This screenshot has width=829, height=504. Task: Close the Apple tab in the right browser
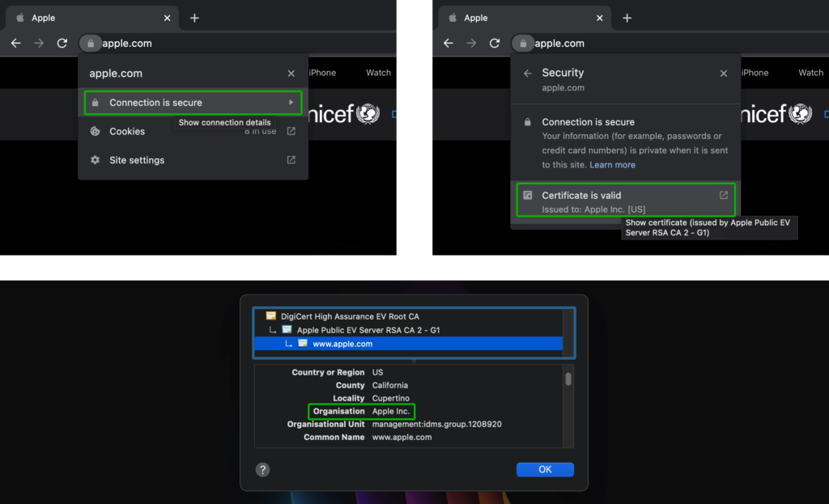click(600, 18)
